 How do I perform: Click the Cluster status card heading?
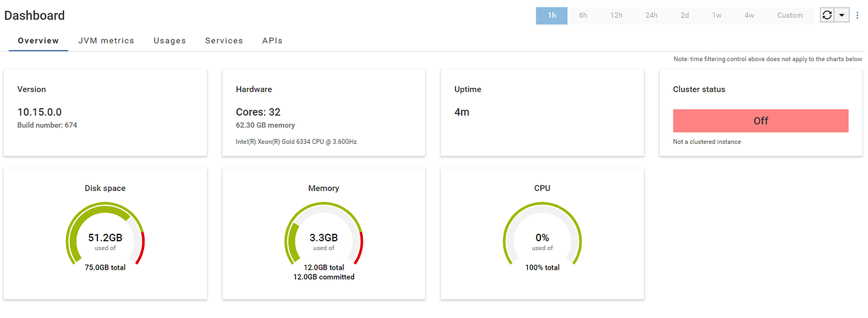coord(699,89)
